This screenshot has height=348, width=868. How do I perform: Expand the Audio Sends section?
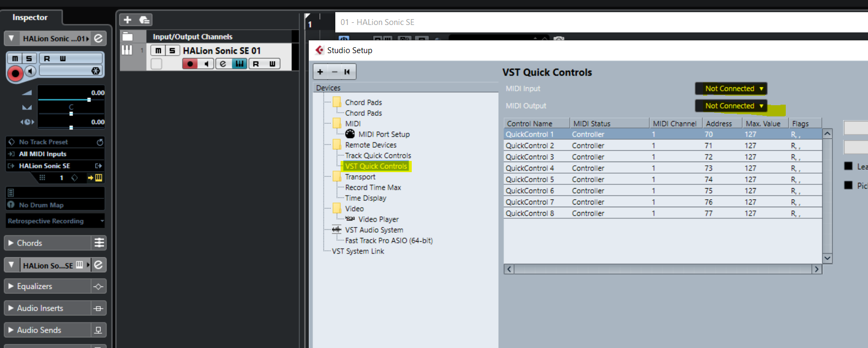tap(11, 330)
